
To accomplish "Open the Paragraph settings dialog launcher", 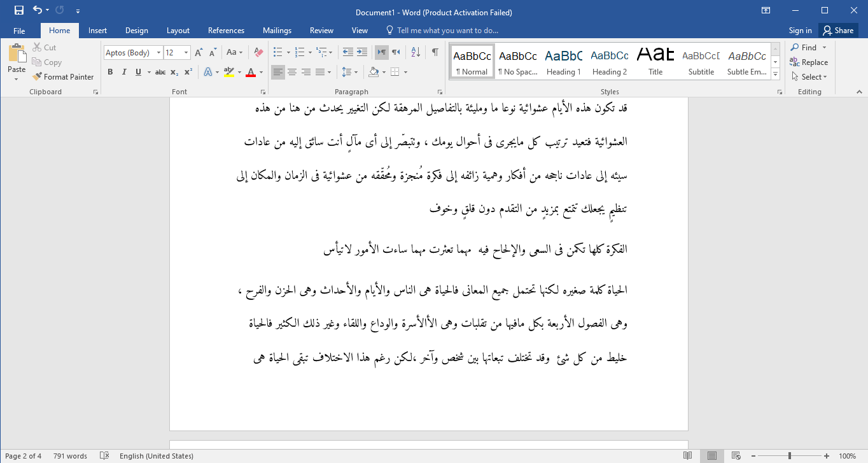I will pos(440,92).
